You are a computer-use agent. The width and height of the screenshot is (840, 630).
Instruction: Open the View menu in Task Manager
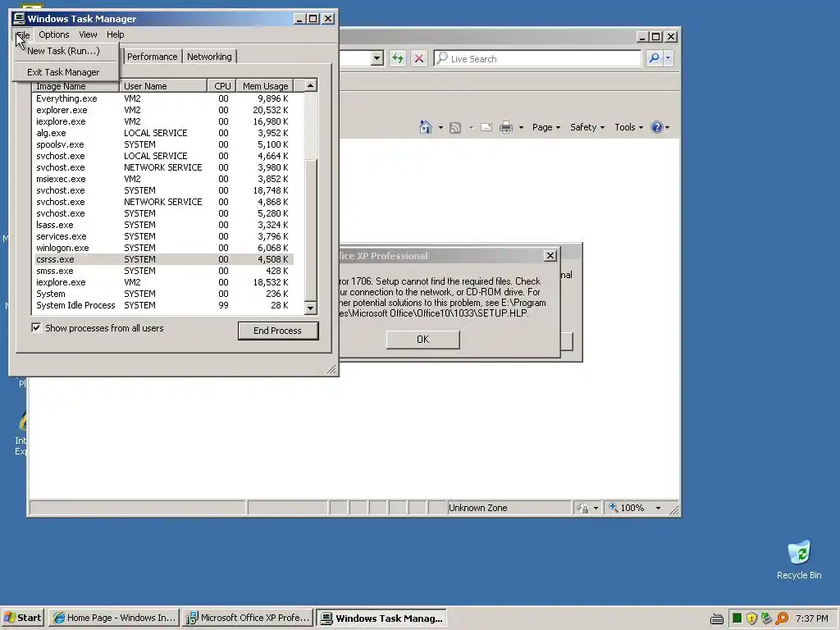pos(88,34)
